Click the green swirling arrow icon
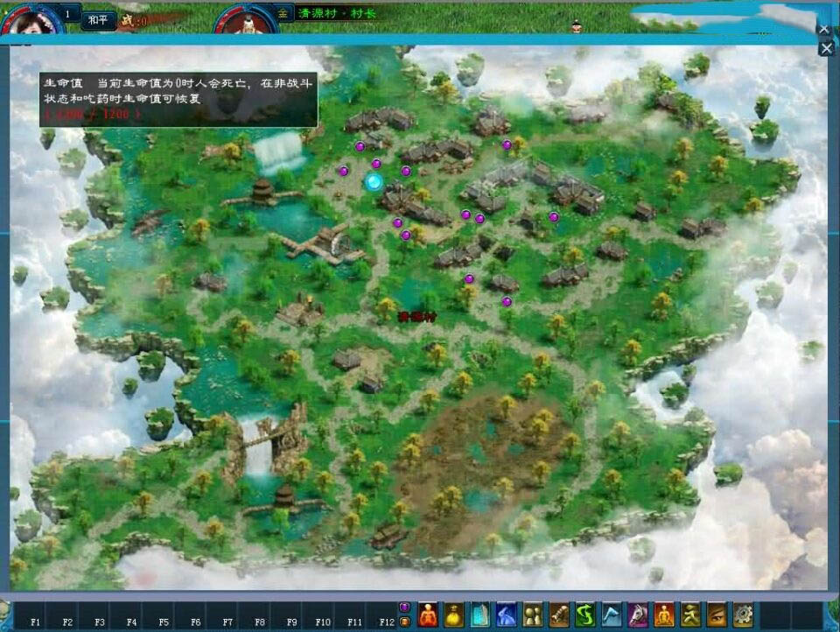840x632 pixels. click(x=585, y=614)
